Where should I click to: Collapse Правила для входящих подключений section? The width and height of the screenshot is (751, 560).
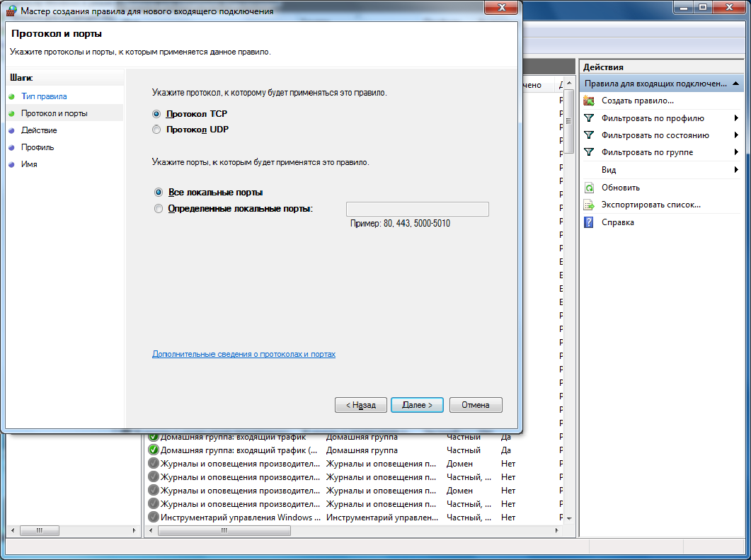[735, 84]
